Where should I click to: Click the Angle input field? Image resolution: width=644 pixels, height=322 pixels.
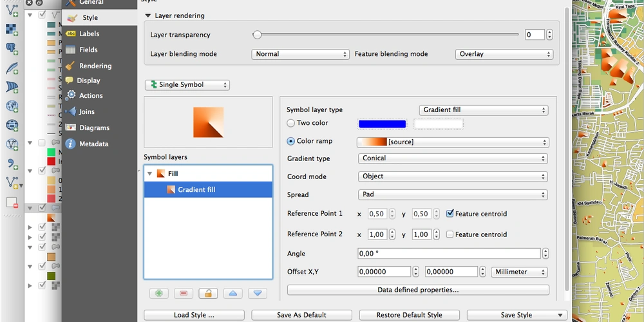point(449,253)
